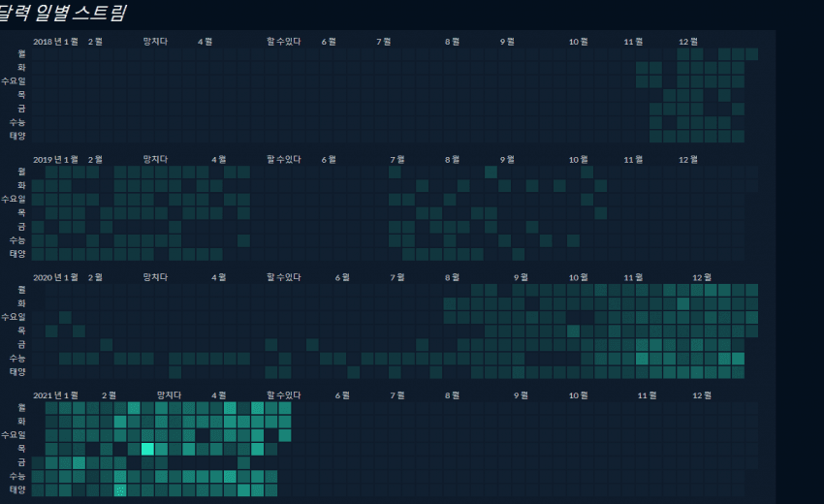Viewport: 824px width, 504px height.
Task: Click the '수능' row label of 2019
Action: (x=17, y=240)
